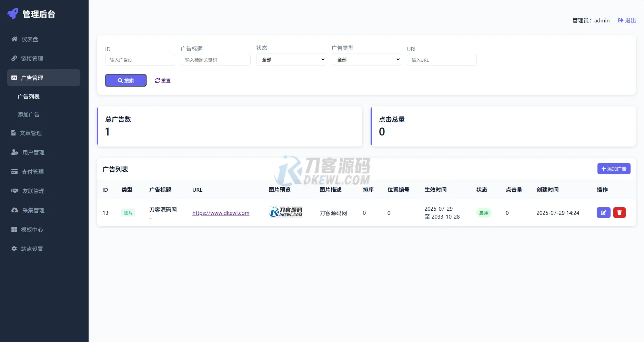Delete ad 13 with the trash icon
The width and height of the screenshot is (644, 342).
(620, 212)
